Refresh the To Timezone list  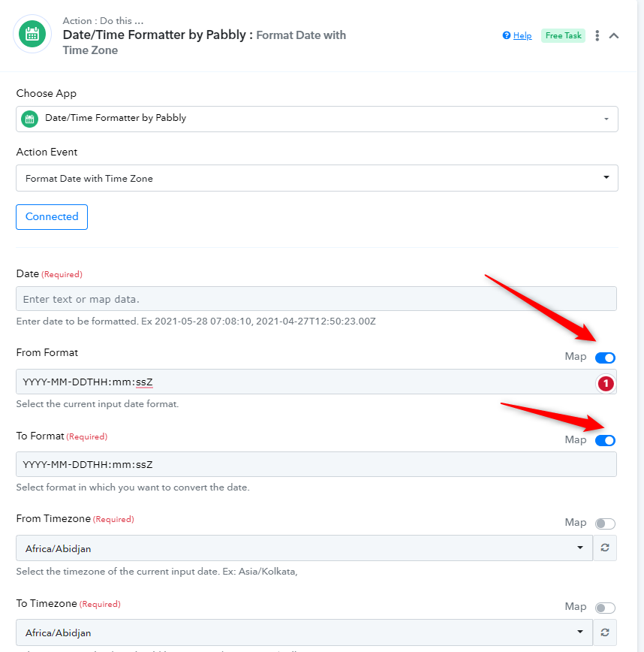click(x=605, y=632)
